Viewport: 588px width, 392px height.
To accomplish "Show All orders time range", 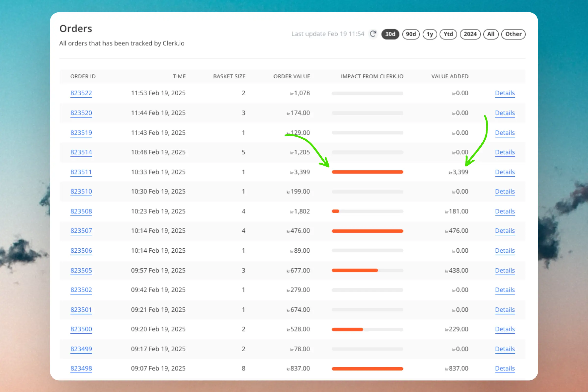I will tap(491, 34).
